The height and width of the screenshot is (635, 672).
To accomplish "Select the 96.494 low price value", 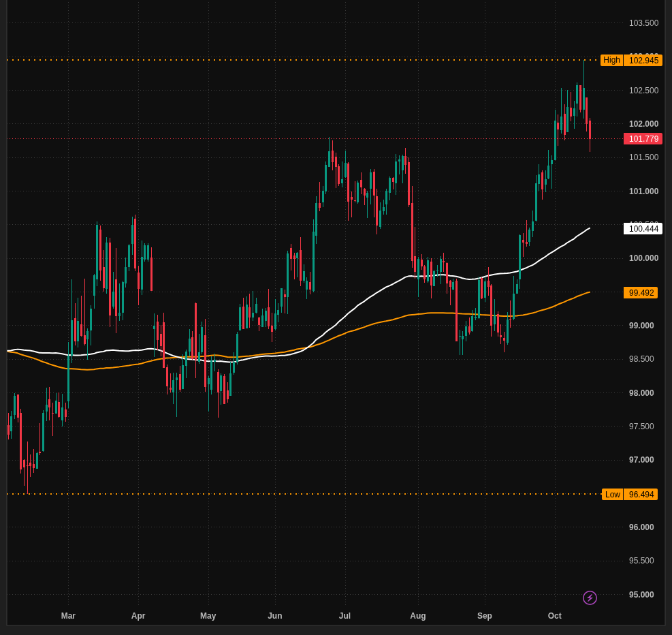I will tap(641, 495).
